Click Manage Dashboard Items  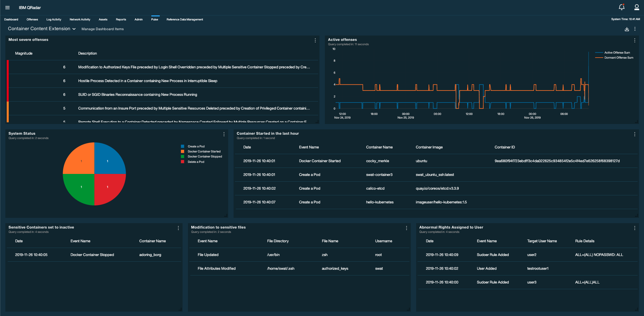click(x=102, y=29)
